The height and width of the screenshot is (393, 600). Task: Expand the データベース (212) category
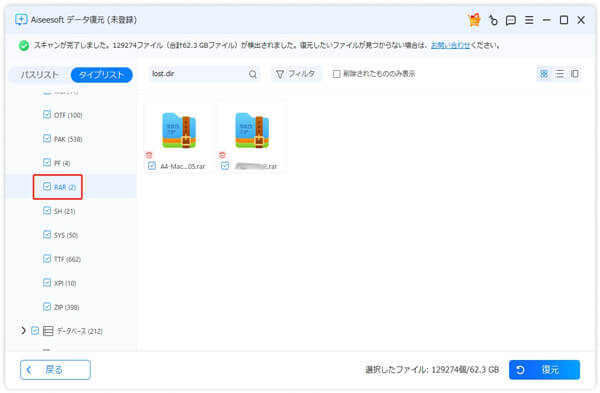coord(23,330)
